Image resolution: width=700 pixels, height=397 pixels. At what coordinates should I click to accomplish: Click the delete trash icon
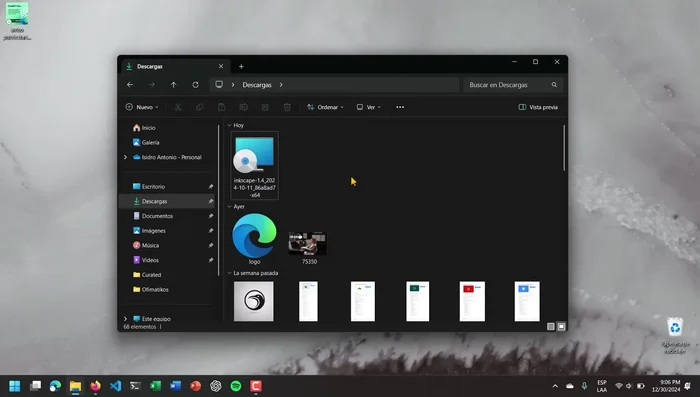(x=287, y=107)
